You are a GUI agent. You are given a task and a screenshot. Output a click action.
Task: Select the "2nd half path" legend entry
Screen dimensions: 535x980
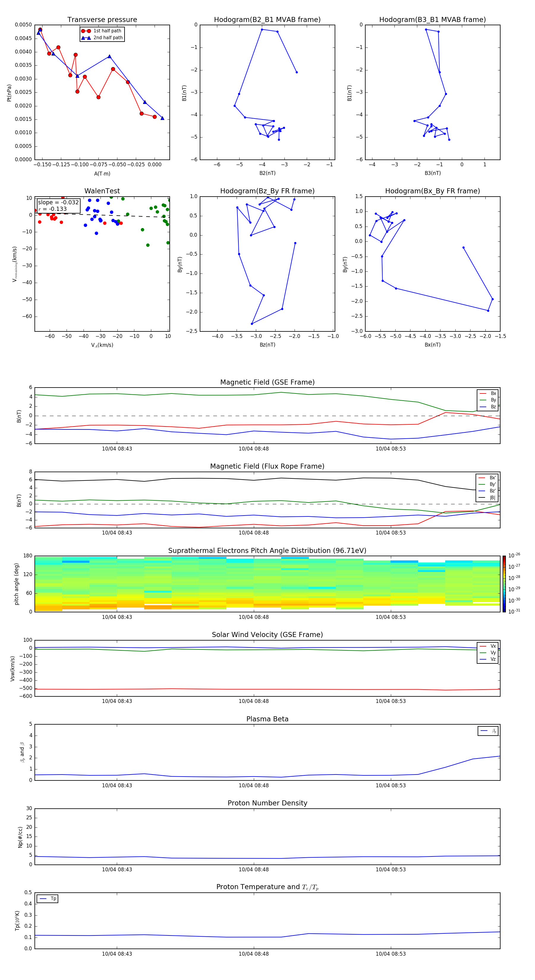click(x=102, y=38)
